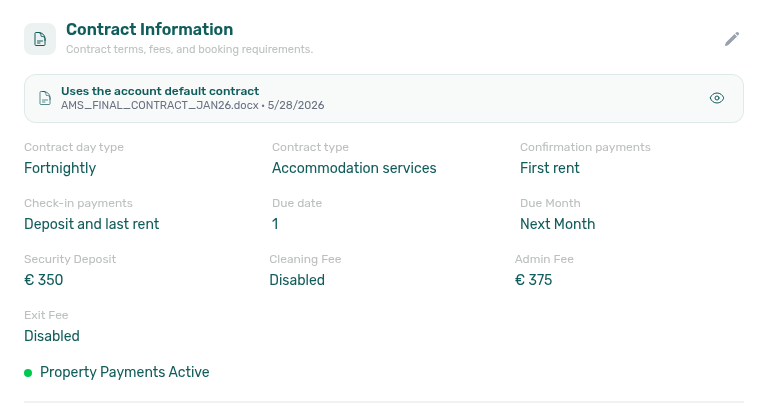This screenshot has width=768, height=403.
Task: Click the Deposit and last rent value
Action: (x=92, y=224)
